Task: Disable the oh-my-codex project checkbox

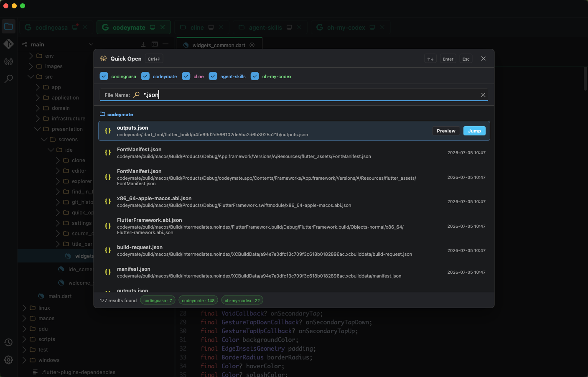Action: pos(255,76)
